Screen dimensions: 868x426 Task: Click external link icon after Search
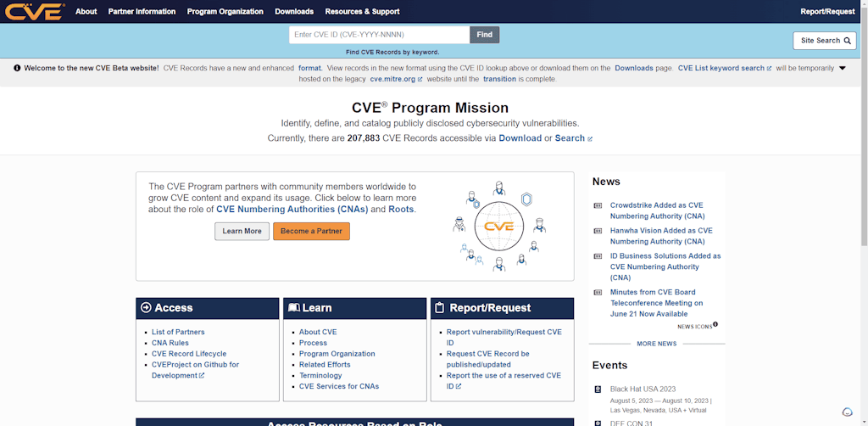[590, 139]
